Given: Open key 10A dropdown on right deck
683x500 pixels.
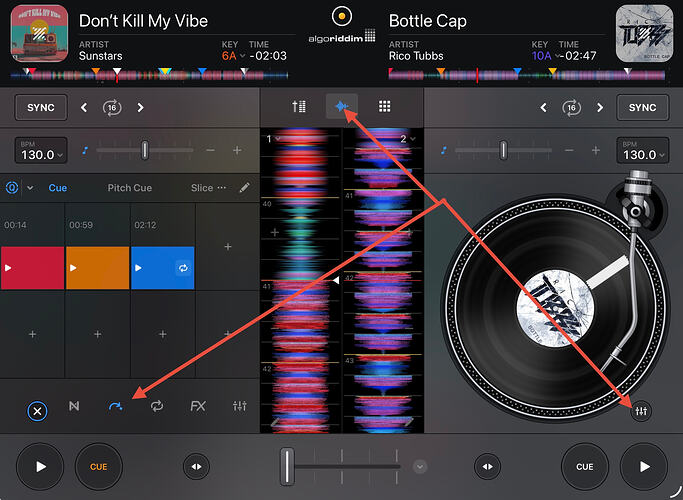Looking at the screenshot, I should coord(545,56).
